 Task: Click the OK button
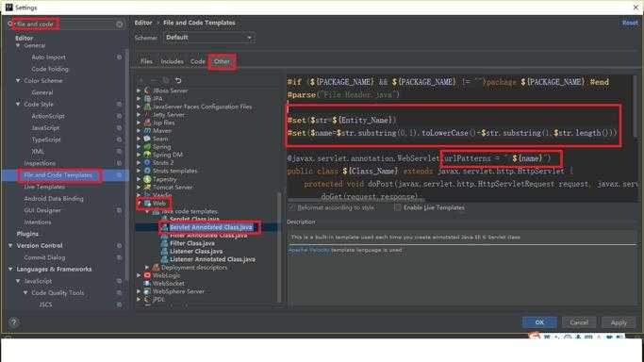tap(539, 322)
